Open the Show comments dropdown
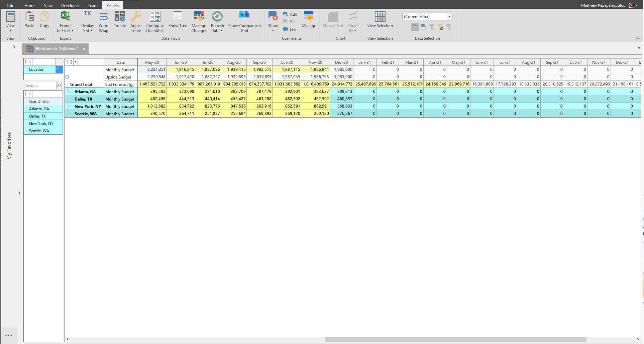 273,22
